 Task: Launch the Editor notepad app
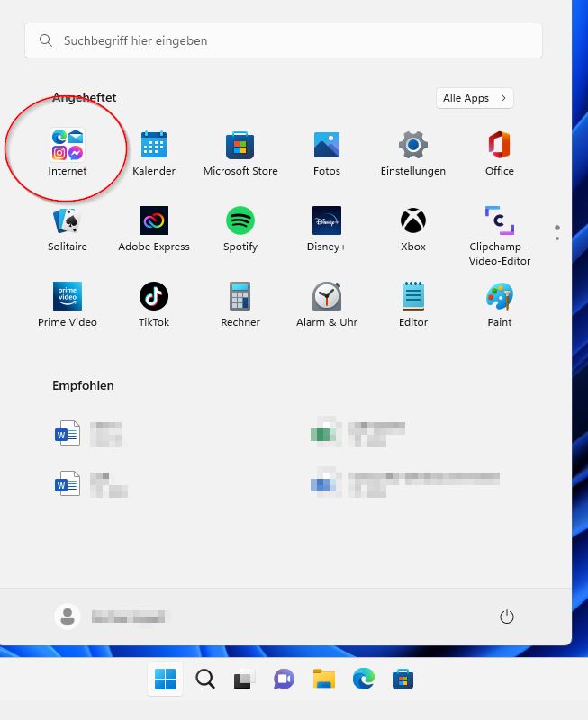413,304
